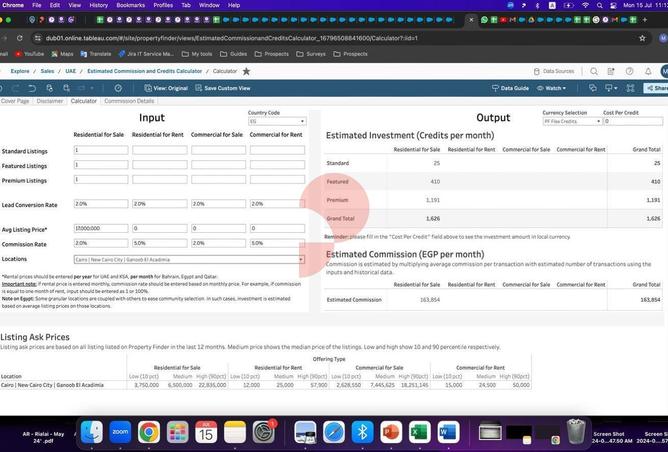Image resolution: width=668 pixels, height=452 pixels.
Task: Expand the Locations dropdown
Action: 189,259
